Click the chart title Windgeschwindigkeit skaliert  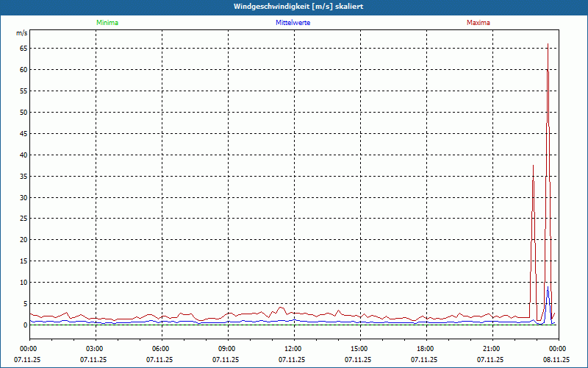(x=298, y=7)
